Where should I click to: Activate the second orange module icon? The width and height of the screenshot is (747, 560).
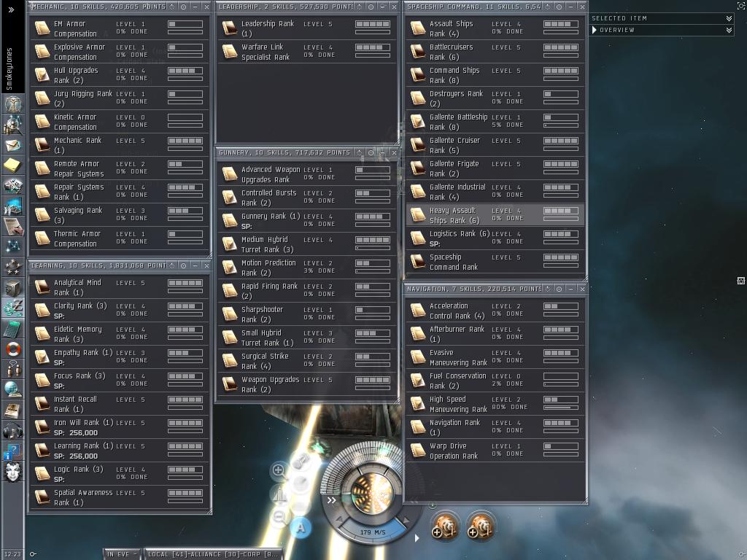coord(481,526)
